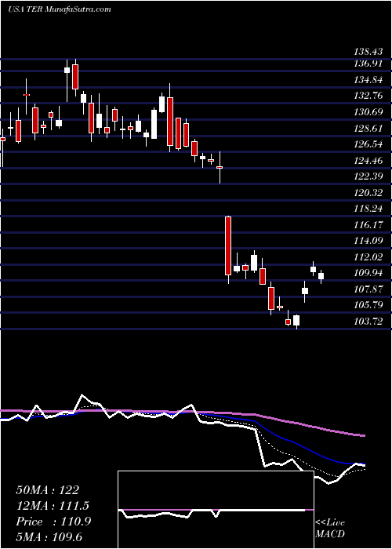Select the 112.02 price axis label
Image resolution: width=392 pixels, height=549 pixels.
click(368, 257)
